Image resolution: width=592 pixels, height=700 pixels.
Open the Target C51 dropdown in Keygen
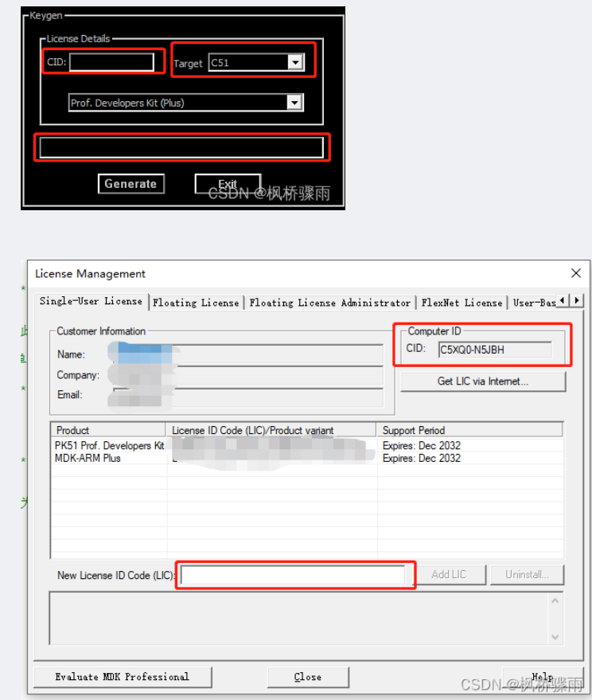[x=295, y=62]
